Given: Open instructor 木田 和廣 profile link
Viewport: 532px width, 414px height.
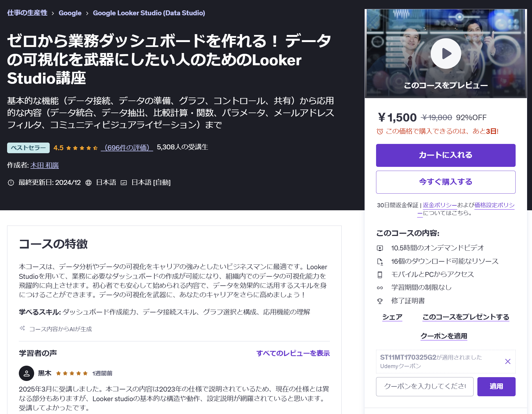Looking at the screenshot, I should coord(45,165).
